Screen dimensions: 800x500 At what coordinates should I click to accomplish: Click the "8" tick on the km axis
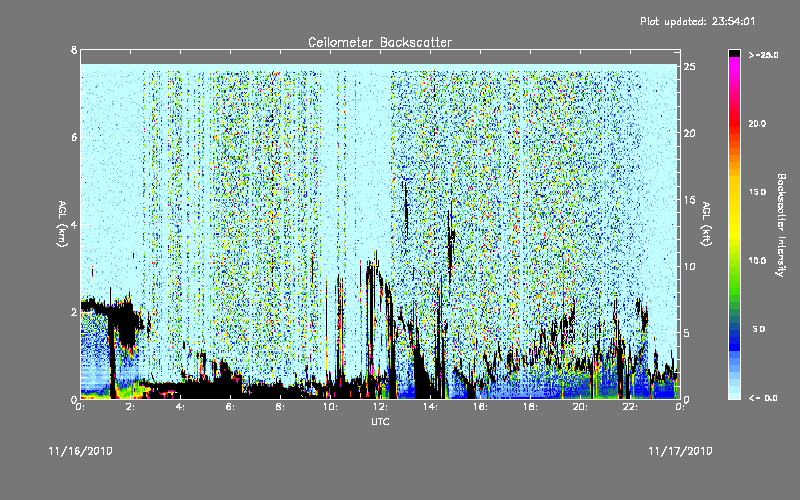coord(74,50)
